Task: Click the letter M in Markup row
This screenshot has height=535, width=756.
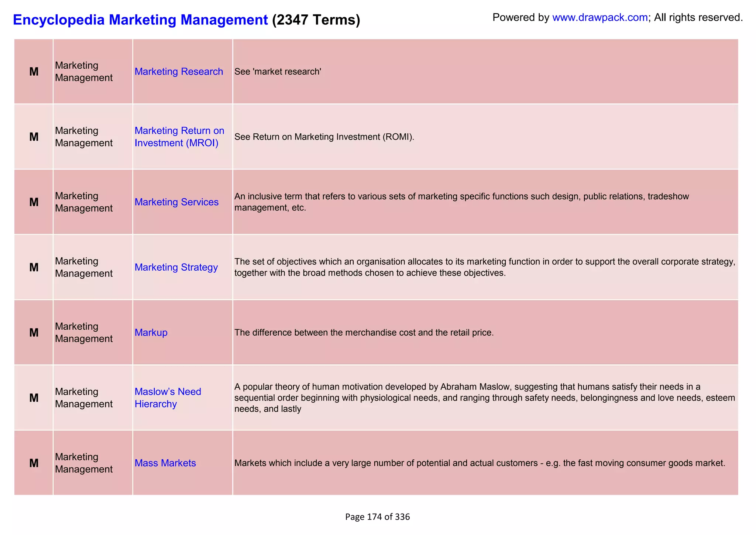Action: click(34, 333)
